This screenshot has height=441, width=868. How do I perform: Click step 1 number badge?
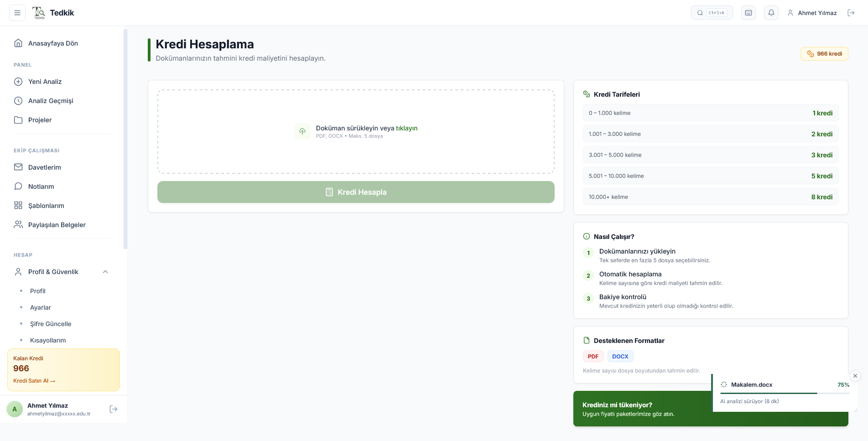pyautogui.click(x=588, y=253)
